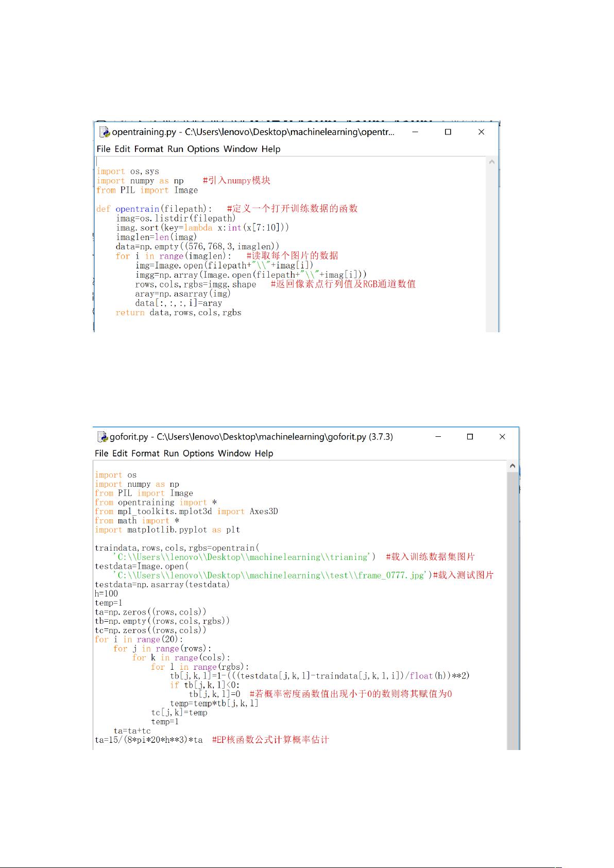This screenshot has width=614, height=868.
Task: Minimize the opentraining.py window
Action: [x=415, y=132]
